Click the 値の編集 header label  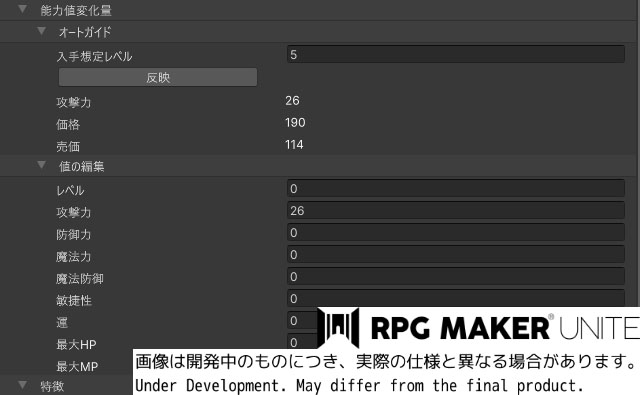click(x=82, y=166)
